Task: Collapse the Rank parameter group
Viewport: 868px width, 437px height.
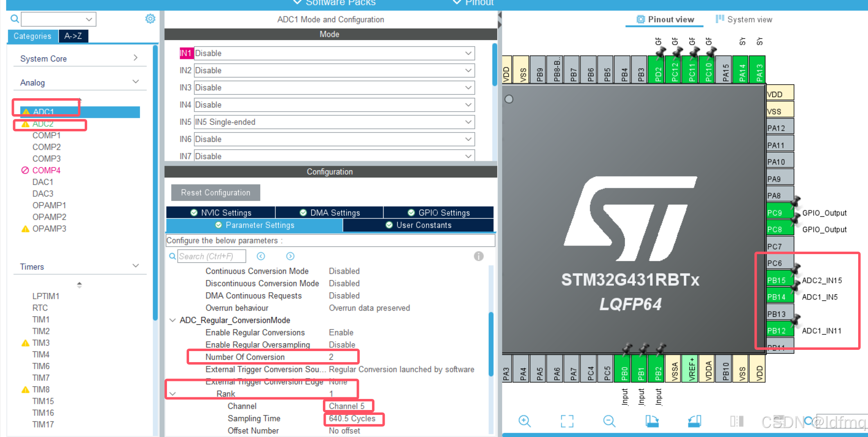Action: 173,394
